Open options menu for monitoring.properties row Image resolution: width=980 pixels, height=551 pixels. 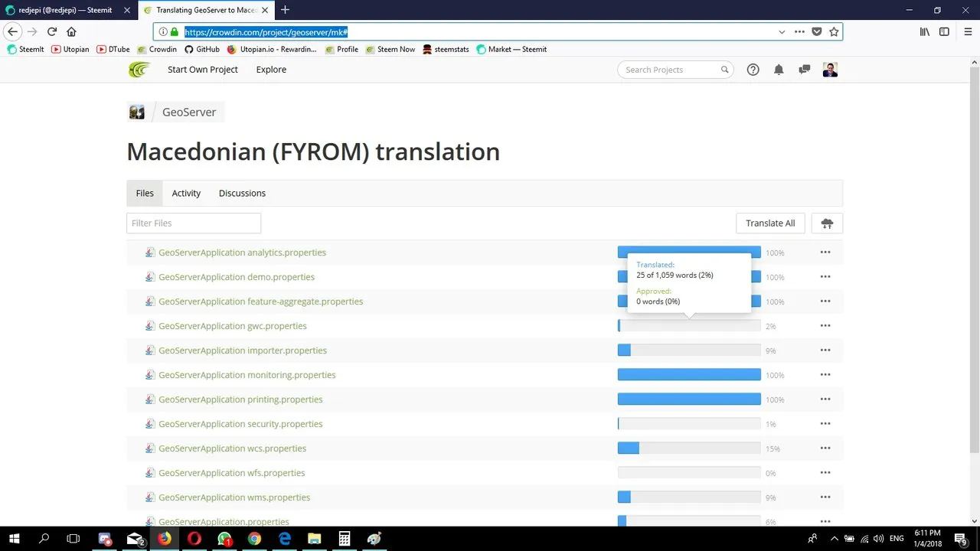825,375
